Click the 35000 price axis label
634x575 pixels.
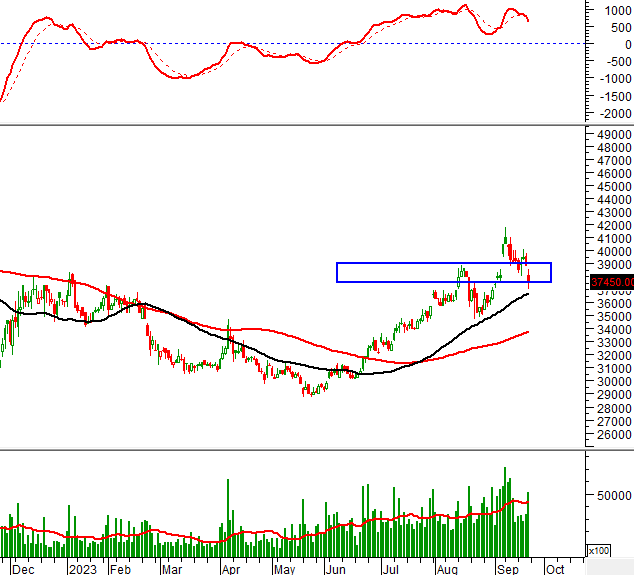[614, 316]
